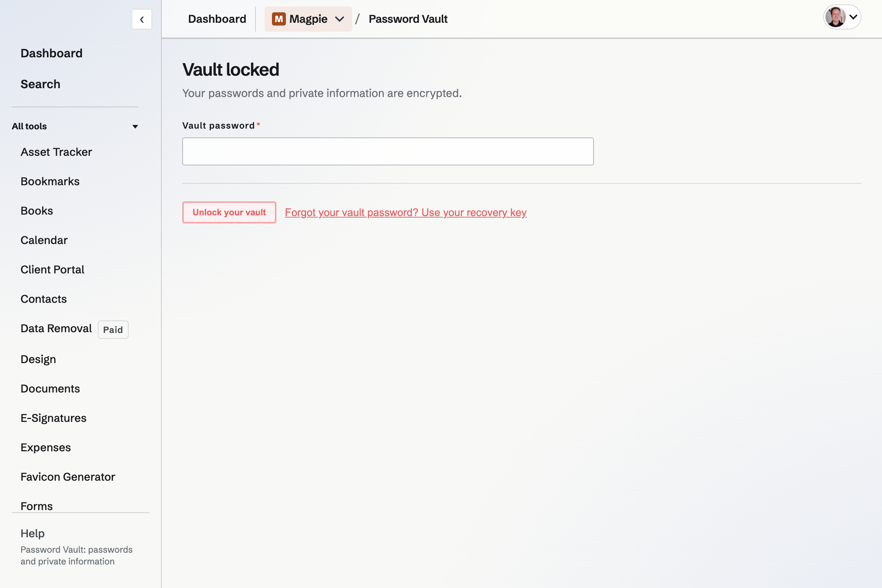Open the E-Signatures tool

pyautogui.click(x=53, y=418)
